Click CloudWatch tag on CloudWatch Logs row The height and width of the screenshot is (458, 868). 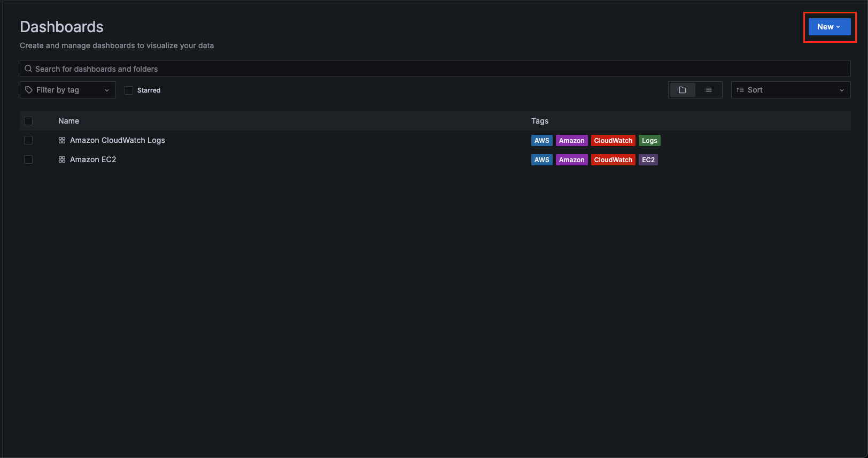tap(613, 141)
